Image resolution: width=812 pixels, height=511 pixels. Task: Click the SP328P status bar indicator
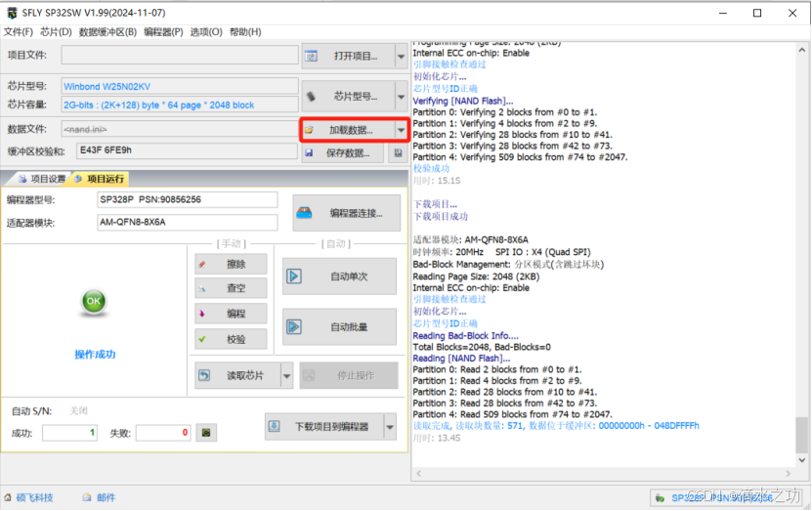click(725, 497)
